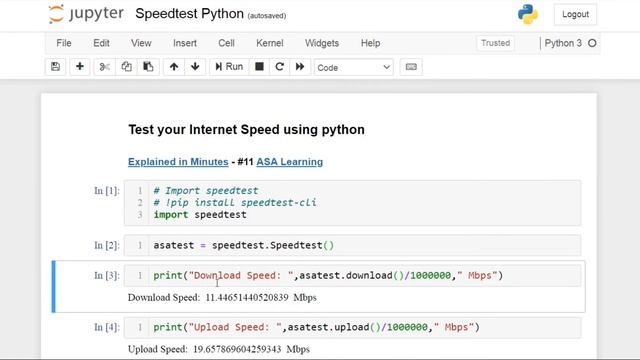The width and height of the screenshot is (640, 360).
Task: Click the Logout button
Action: coord(575,14)
